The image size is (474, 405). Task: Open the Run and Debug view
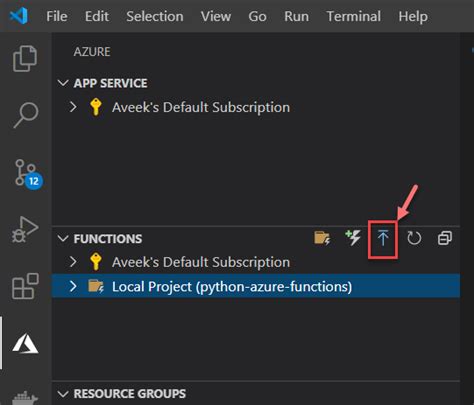point(25,229)
